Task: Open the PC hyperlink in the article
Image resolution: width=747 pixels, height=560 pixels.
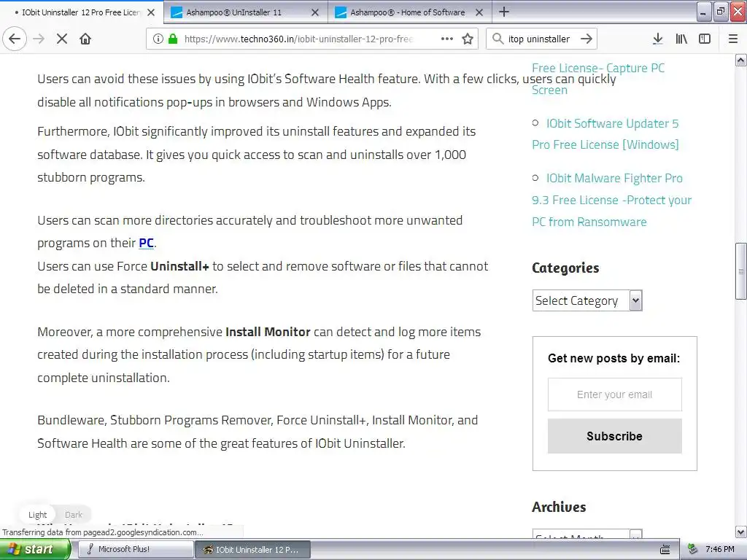Action: click(146, 243)
